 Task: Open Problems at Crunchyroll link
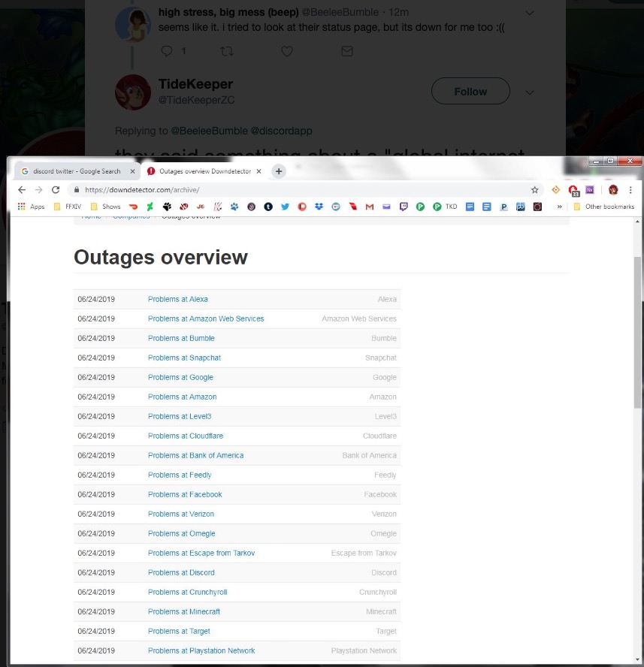point(188,592)
